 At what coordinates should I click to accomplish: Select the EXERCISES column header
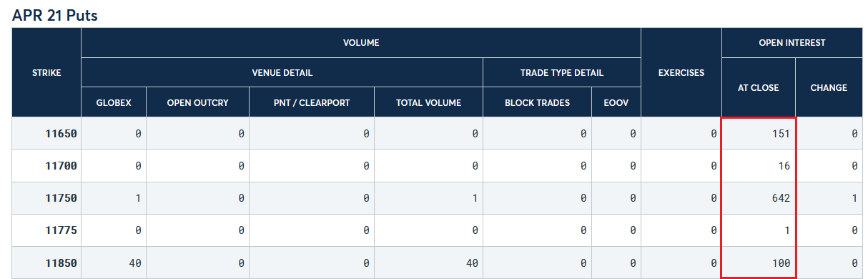(681, 72)
